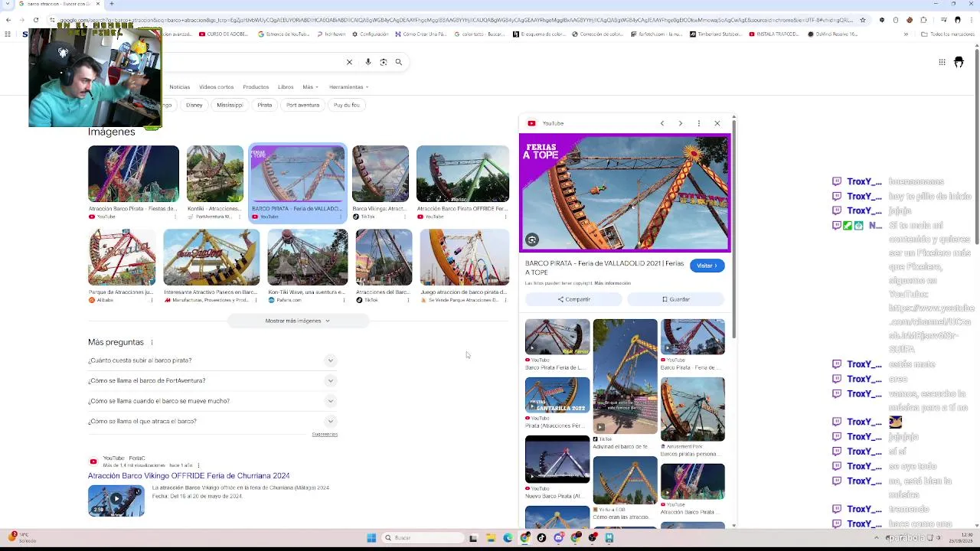Open the Google account avatar
The image size is (980, 551).
coord(959,62)
